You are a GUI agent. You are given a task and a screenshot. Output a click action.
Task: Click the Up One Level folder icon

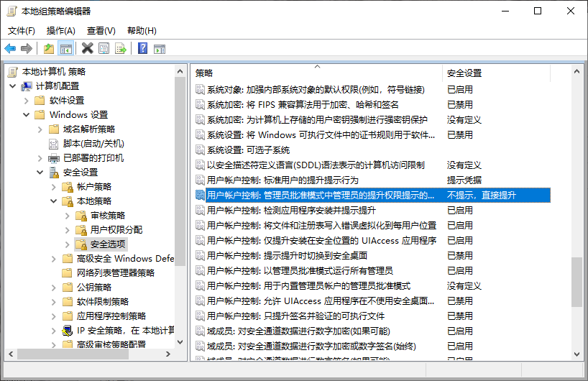click(49, 48)
